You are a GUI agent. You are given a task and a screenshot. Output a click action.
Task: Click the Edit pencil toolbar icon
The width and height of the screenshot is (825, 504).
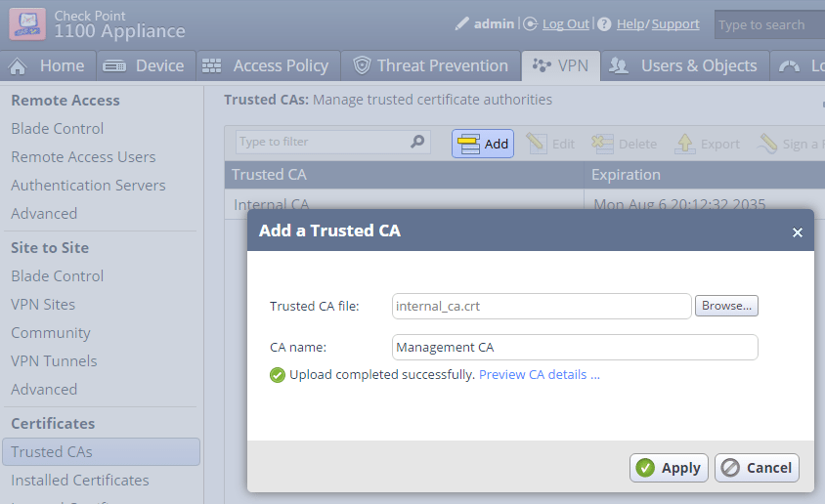(537, 144)
